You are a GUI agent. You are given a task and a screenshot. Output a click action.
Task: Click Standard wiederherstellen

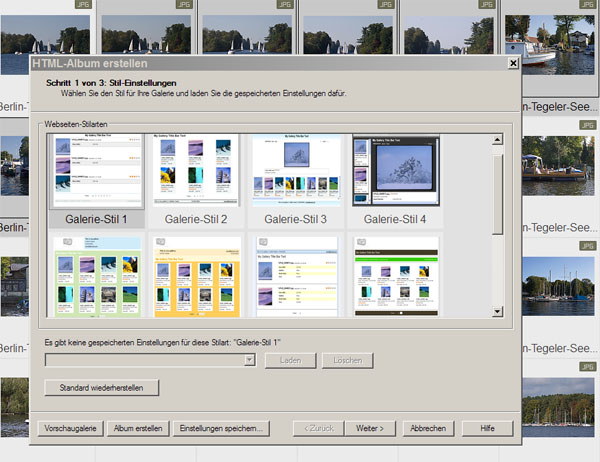(102, 388)
